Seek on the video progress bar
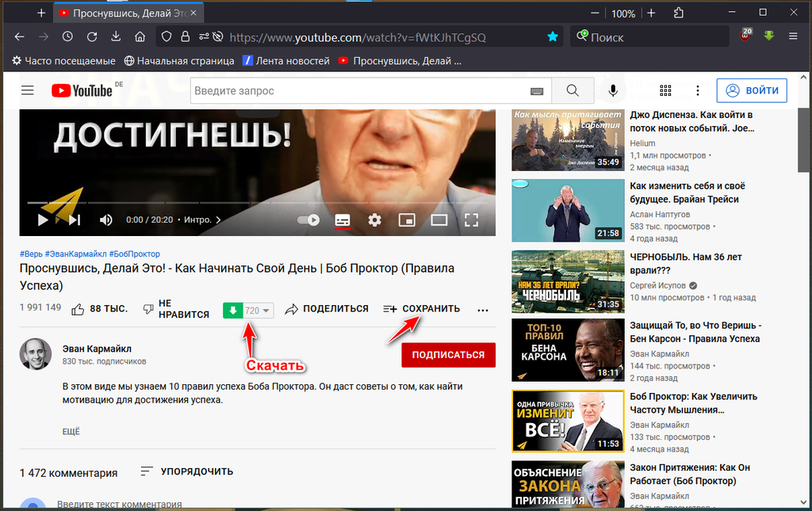The height and width of the screenshot is (511, 812). coord(258,202)
